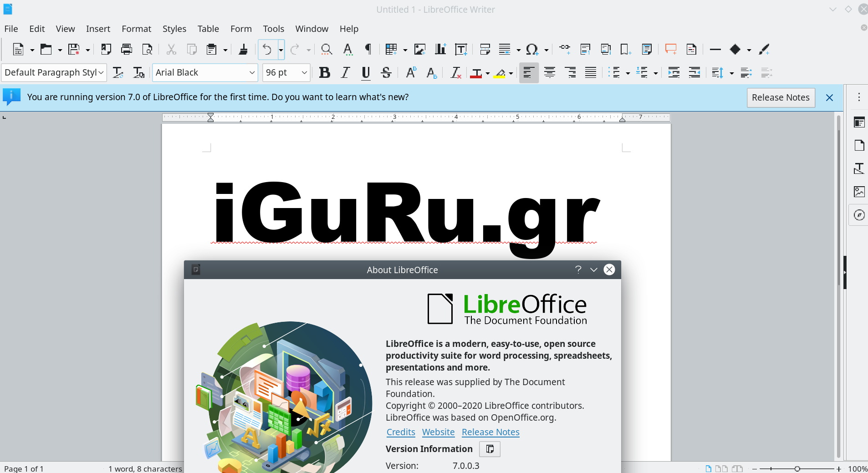Click the Paste clipboard icon

click(x=212, y=49)
